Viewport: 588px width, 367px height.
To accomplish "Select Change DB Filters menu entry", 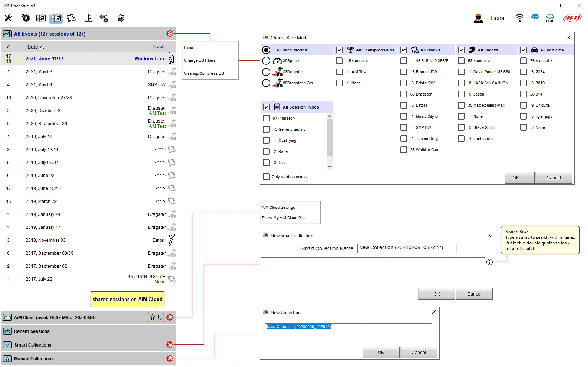I will tap(210, 60).
